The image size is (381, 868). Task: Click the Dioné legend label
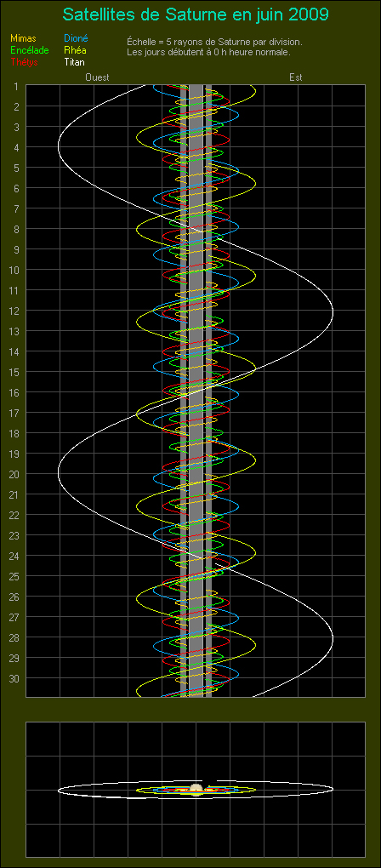76,39
